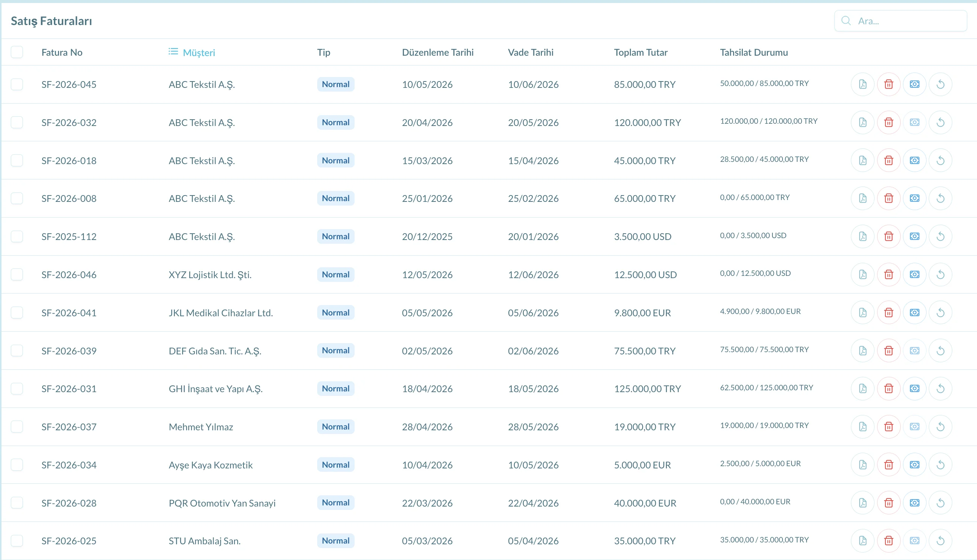Record payment for invoice SF-2026-018

pos(914,160)
